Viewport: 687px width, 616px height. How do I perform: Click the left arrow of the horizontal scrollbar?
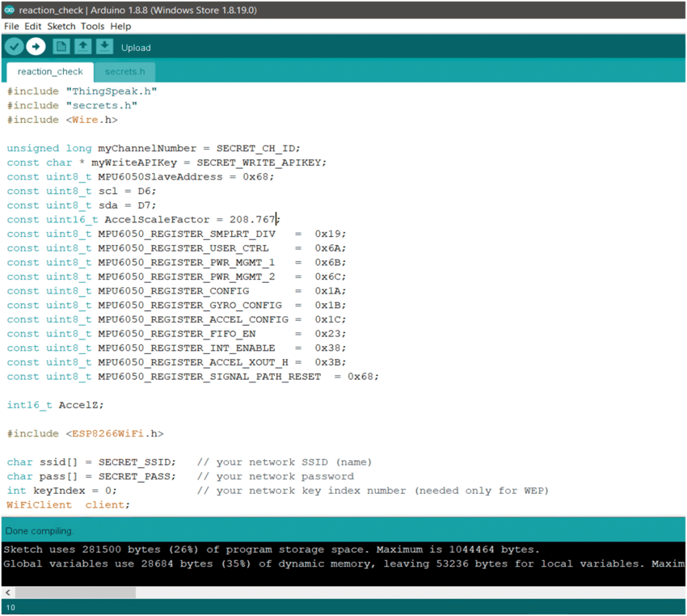[6, 593]
